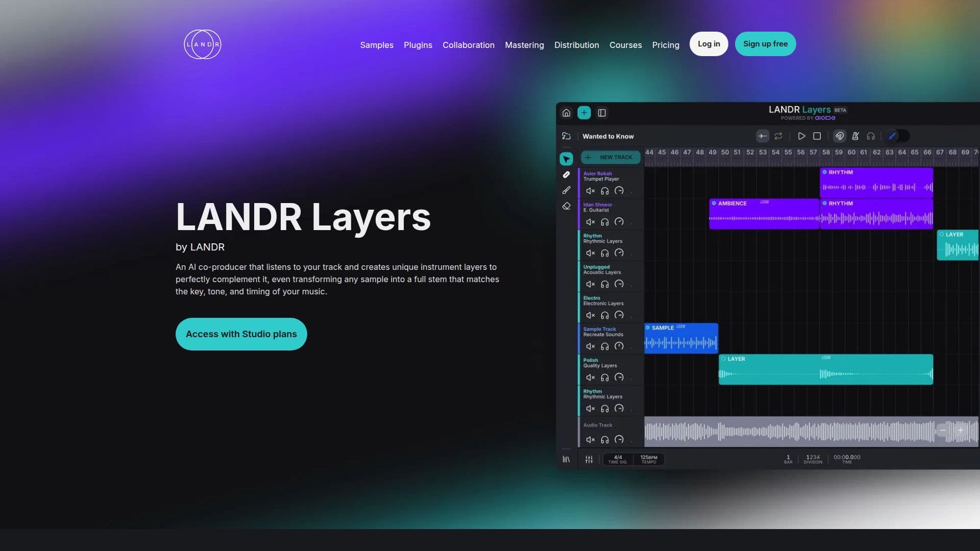Toggle the metronome icon
This screenshot has height=551, width=980.
click(855, 136)
